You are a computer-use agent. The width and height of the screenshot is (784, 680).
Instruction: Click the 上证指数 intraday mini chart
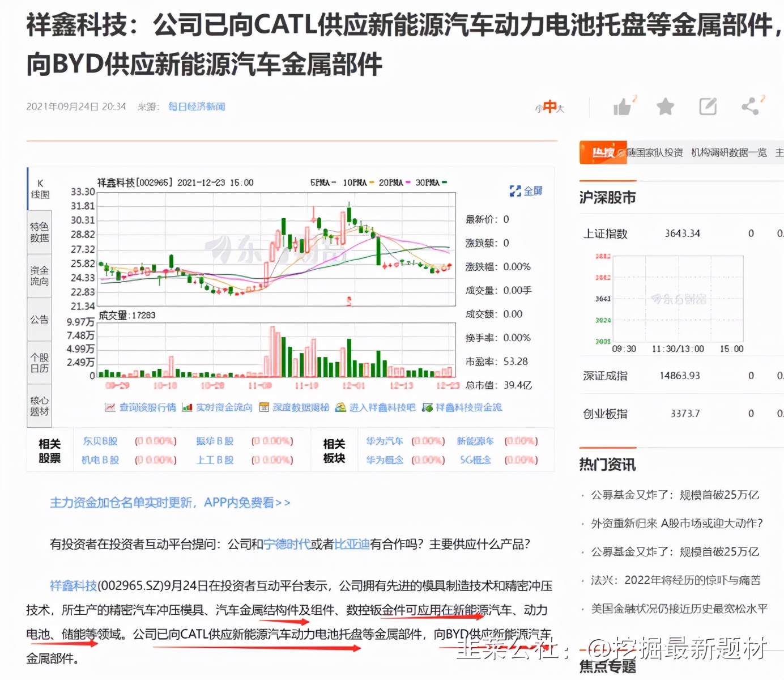coord(678,299)
